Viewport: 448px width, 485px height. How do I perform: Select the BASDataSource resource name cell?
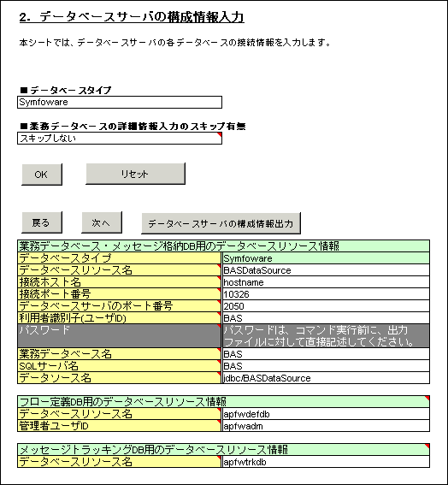click(x=326, y=270)
